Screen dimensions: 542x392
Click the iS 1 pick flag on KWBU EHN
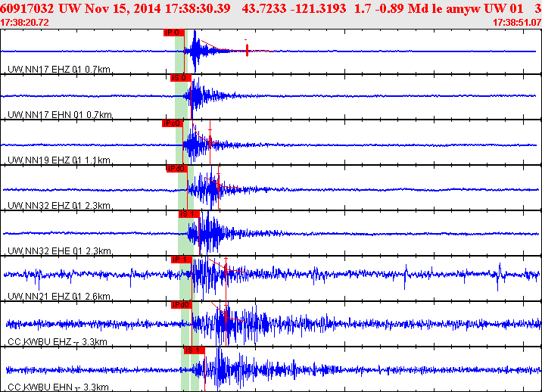click(x=195, y=350)
